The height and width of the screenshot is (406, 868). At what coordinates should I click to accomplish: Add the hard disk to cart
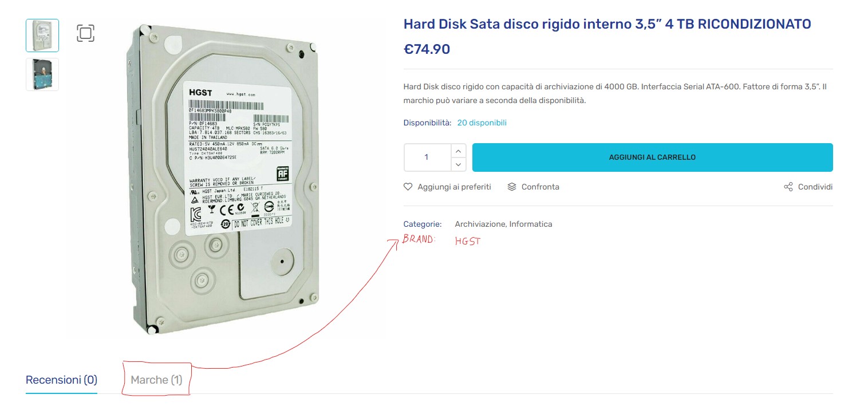coord(652,157)
